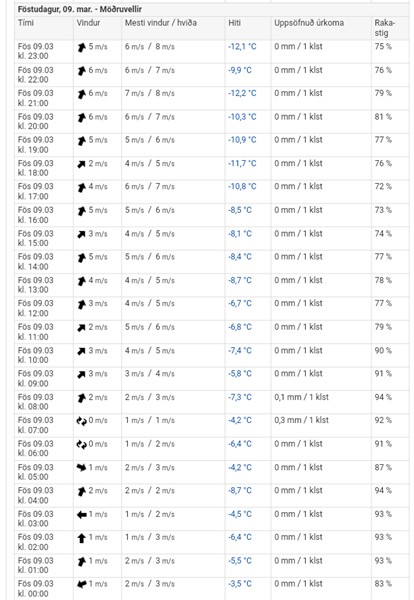The height and width of the screenshot is (600, 414).
Task: Click the Tími column header
Action: pyautogui.click(x=26, y=23)
